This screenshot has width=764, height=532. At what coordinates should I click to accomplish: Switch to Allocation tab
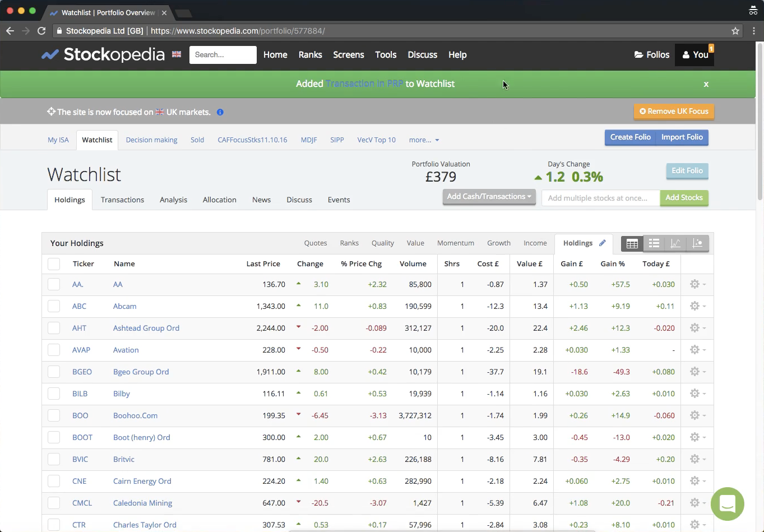click(x=219, y=200)
